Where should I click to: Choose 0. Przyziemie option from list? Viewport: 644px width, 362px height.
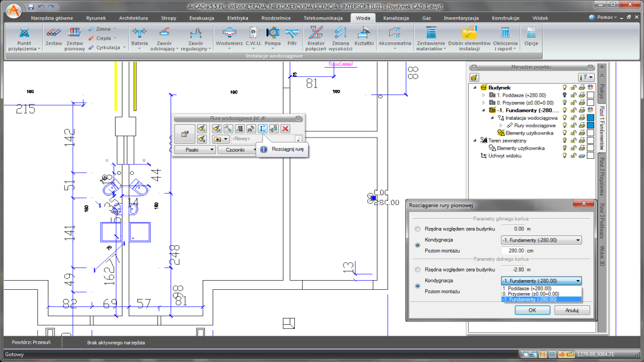(x=542, y=294)
